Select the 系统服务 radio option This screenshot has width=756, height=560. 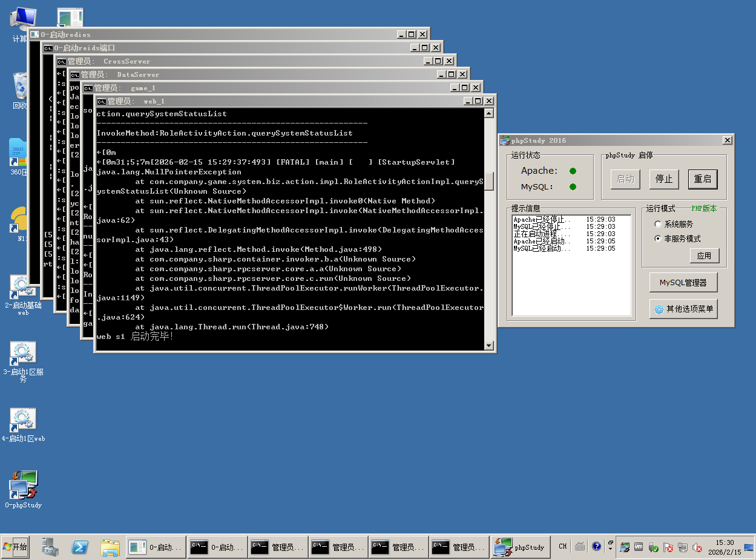point(658,224)
